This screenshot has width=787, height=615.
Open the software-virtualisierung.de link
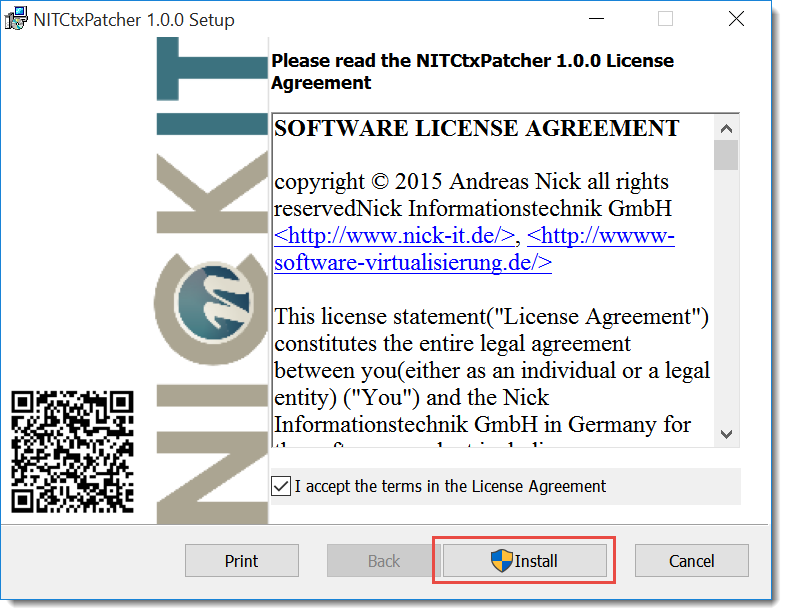point(474,249)
